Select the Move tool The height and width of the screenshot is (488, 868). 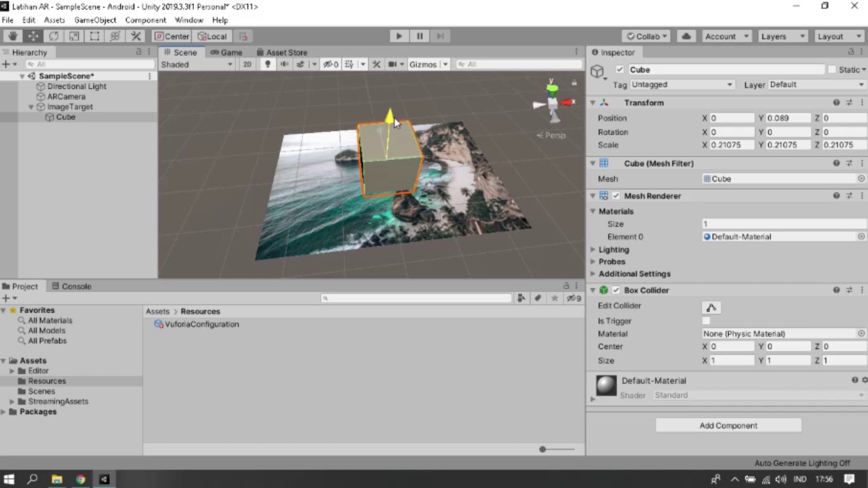point(33,37)
